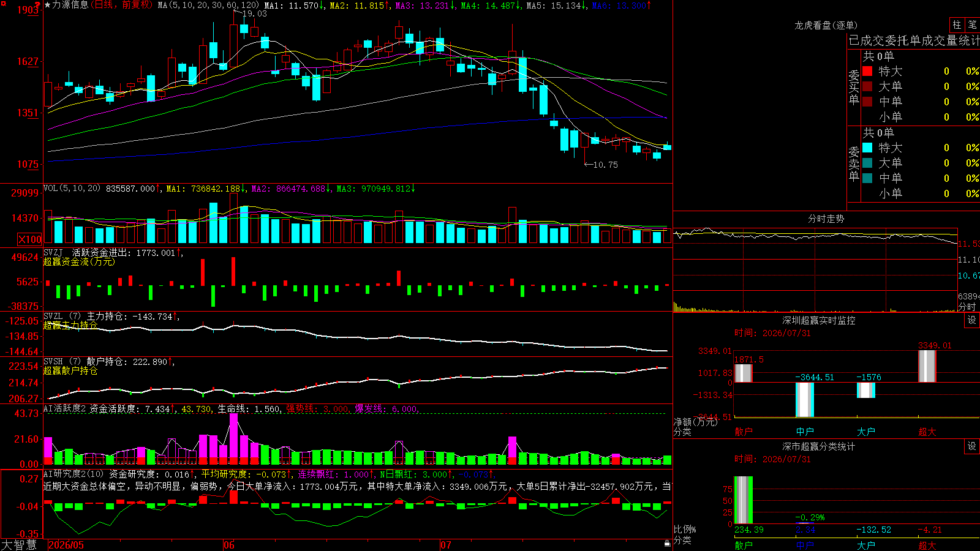Click the 委买单 section label
The width and height of the screenshot is (980, 551).
click(854, 86)
